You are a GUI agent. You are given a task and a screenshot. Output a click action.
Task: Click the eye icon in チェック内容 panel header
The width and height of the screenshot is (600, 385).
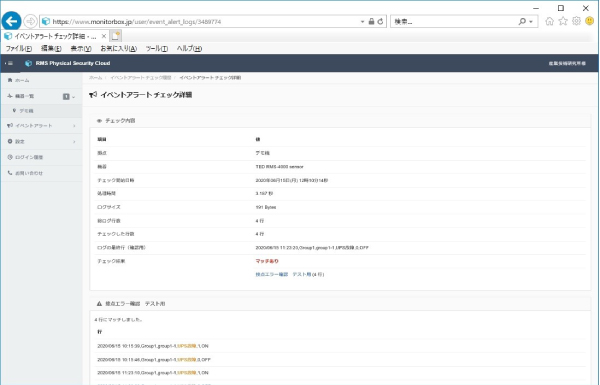(x=99, y=121)
